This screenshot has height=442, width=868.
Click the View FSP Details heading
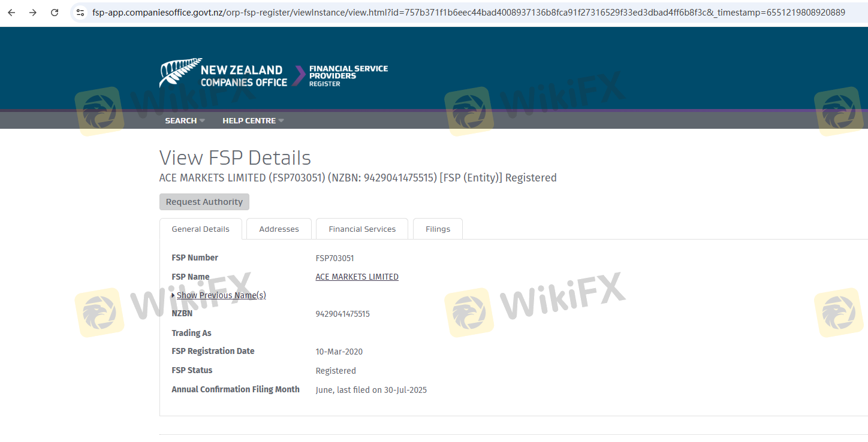pos(235,158)
